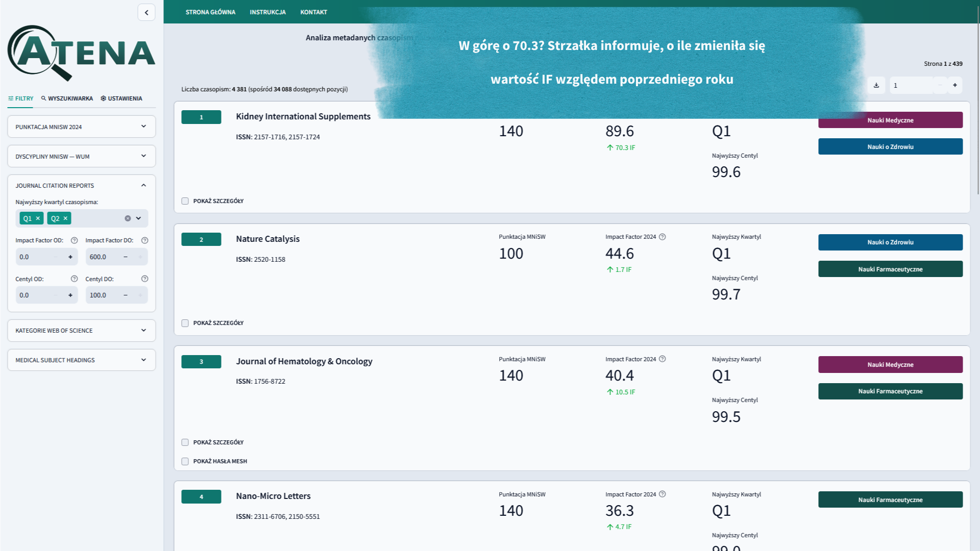Screen dimensions: 980x551
Task: Click Nauki Medyczne tag for Journal of Hematology & Oncology
Action: [890, 364]
